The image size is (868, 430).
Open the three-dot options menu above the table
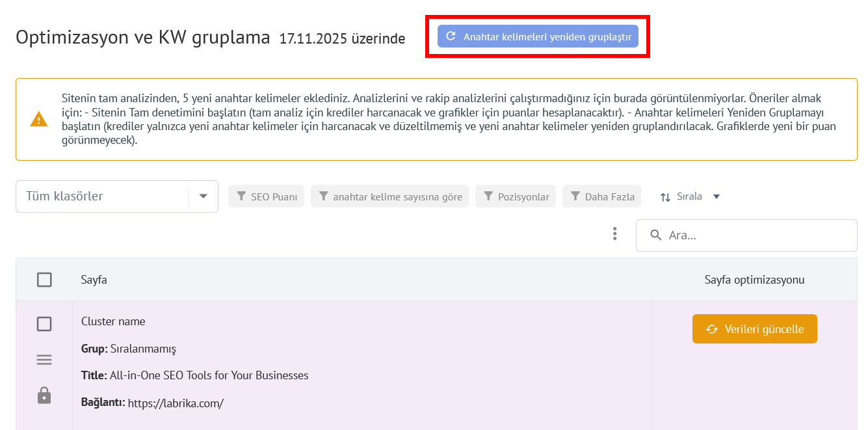(x=614, y=233)
